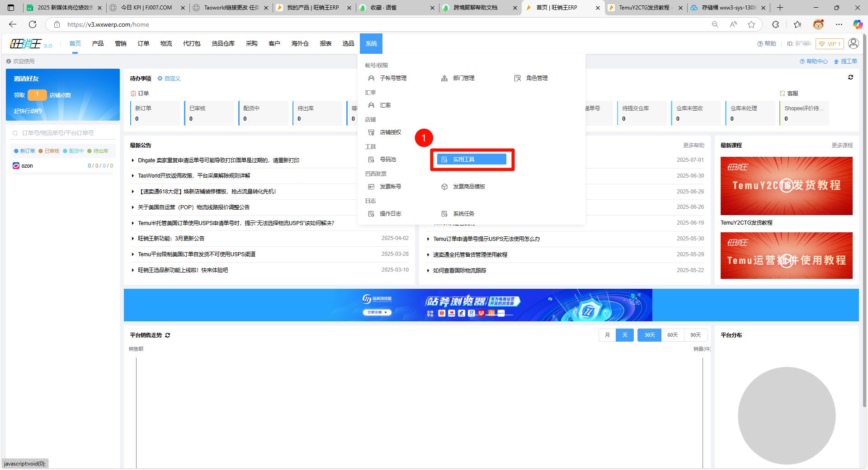
Task: Click the 站斧浏览器 banner ad
Action: pyautogui.click(x=491, y=305)
